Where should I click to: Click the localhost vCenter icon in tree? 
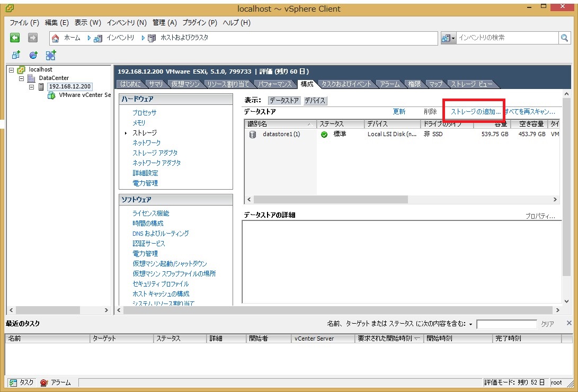(21, 69)
